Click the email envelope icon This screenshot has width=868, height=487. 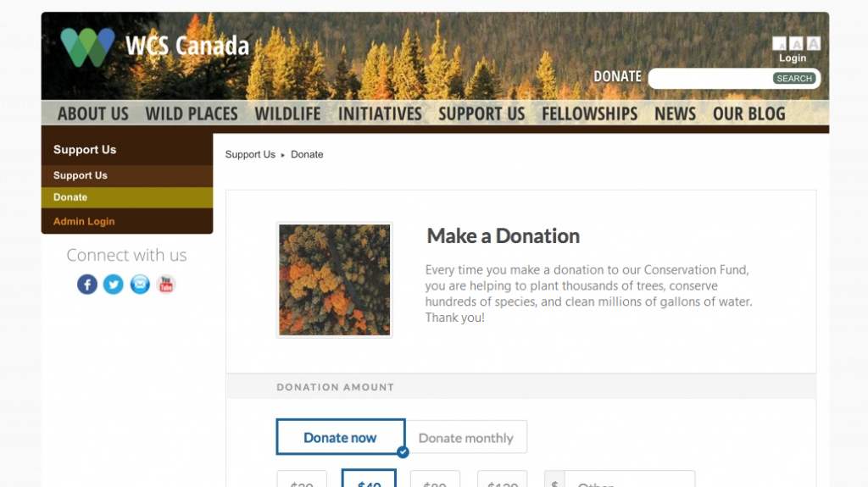pos(140,285)
